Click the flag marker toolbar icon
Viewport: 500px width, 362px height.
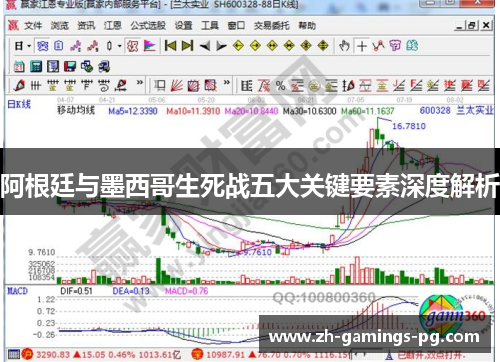149,46
